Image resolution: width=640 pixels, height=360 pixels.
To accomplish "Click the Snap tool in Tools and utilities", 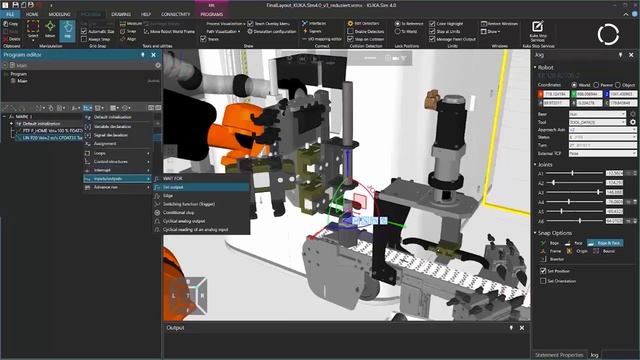I will coord(128,31).
